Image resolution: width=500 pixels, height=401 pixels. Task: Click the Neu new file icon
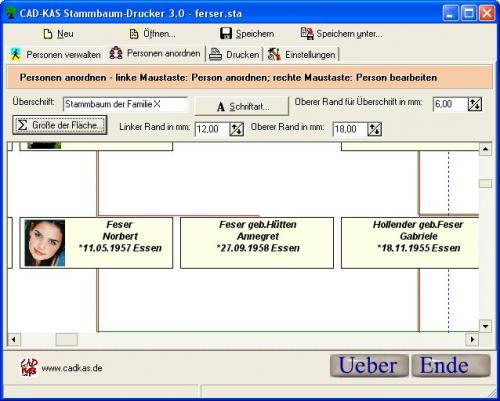(48, 34)
